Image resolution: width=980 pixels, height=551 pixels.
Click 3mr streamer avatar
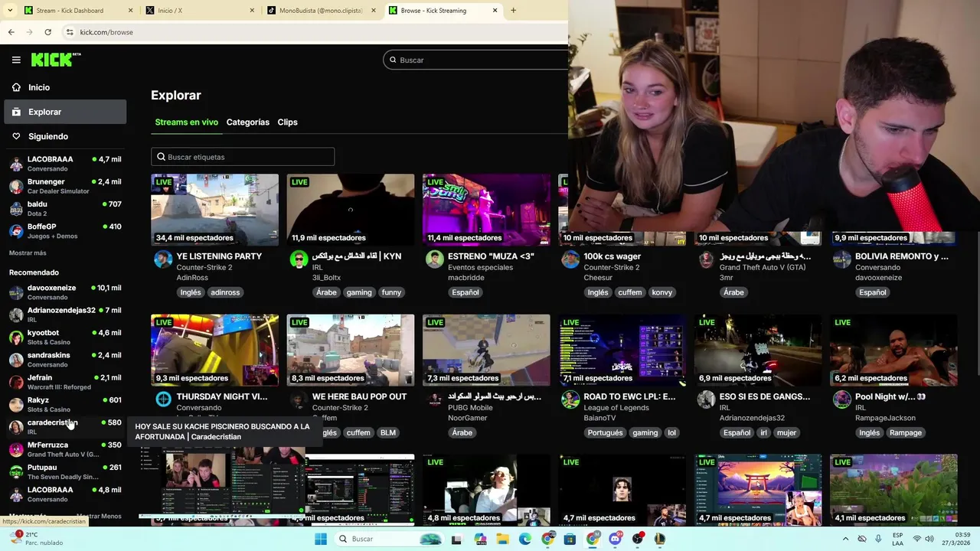point(706,259)
